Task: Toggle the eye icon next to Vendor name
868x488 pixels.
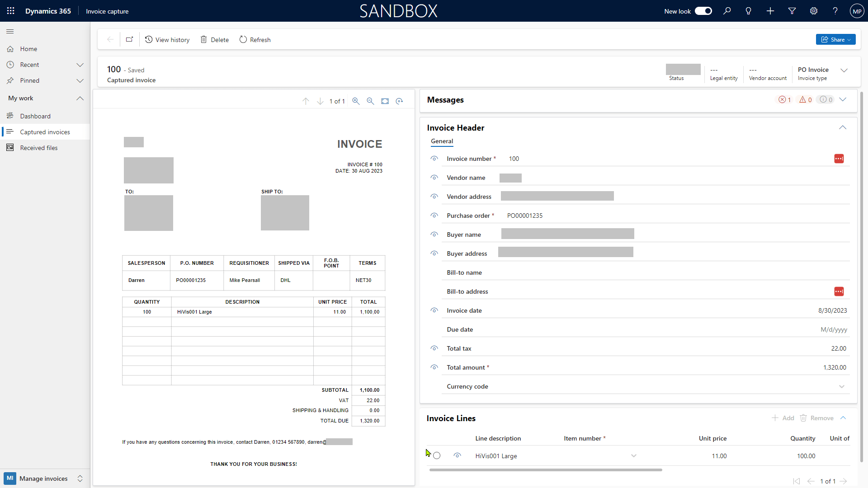Action: point(434,178)
